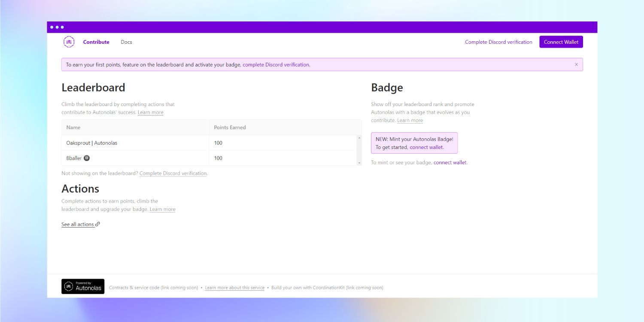
Task: Follow Complete Discord verification below leaderboard
Action: pyautogui.click(x=173, y=173)
